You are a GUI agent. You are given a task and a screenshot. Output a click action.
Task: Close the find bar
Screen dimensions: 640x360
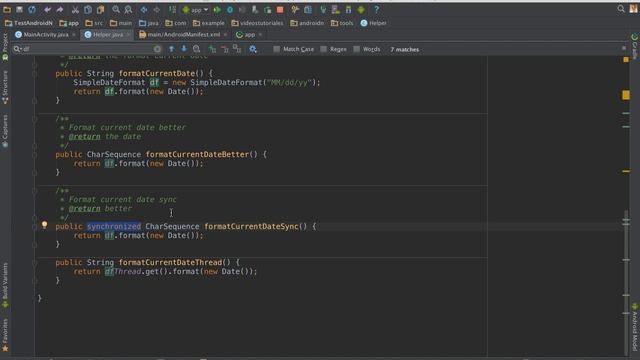(624, 48)
